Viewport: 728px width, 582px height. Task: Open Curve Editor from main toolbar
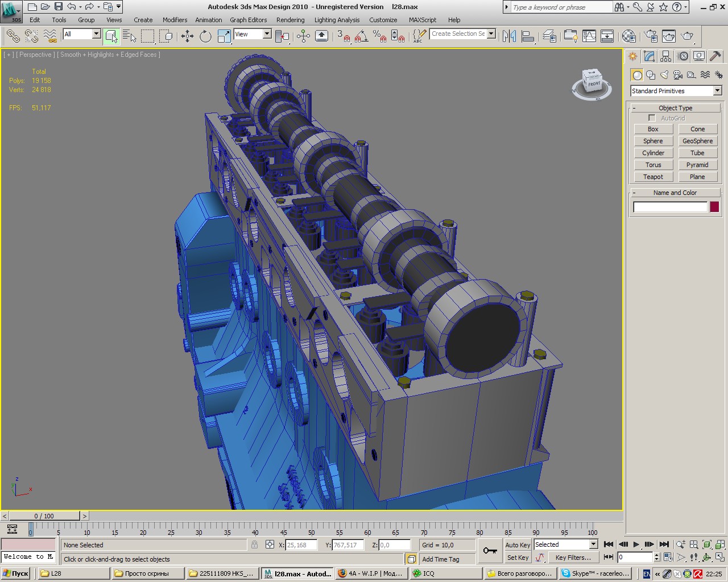coord(589,36)
